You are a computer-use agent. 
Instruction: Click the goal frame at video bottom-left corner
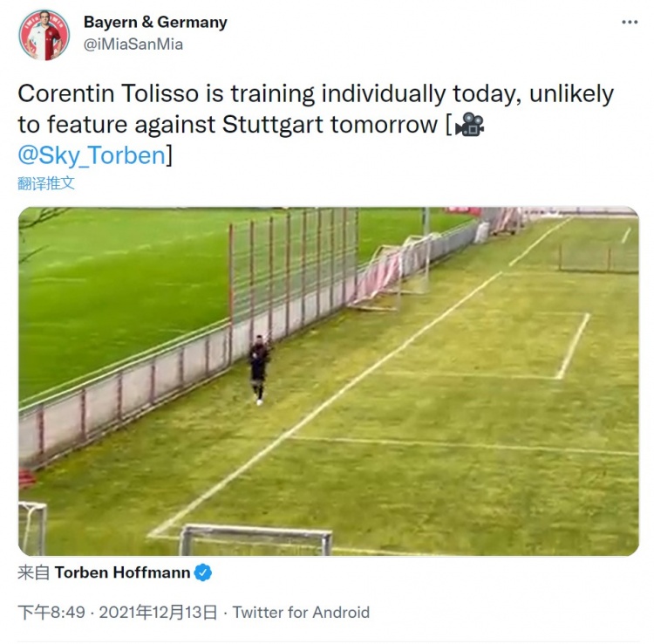32,528
